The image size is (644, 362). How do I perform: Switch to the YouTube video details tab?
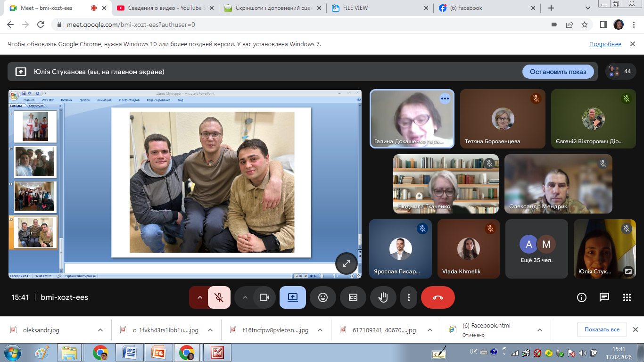point(161,8)
